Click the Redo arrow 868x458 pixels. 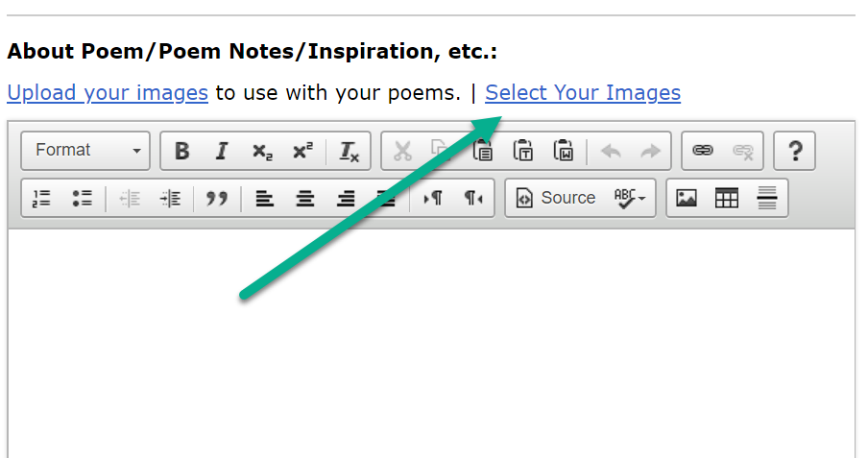click(650, 151)
